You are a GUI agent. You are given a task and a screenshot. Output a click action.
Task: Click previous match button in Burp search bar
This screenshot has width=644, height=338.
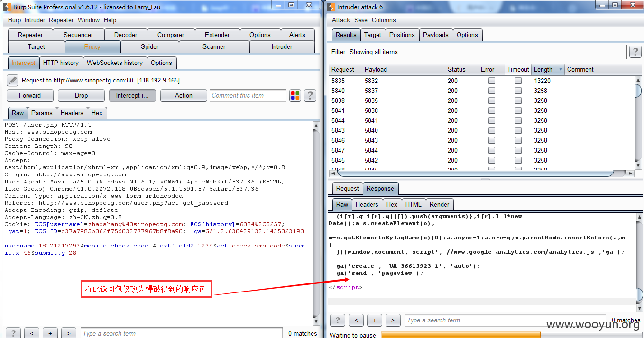tap(32, 333)
